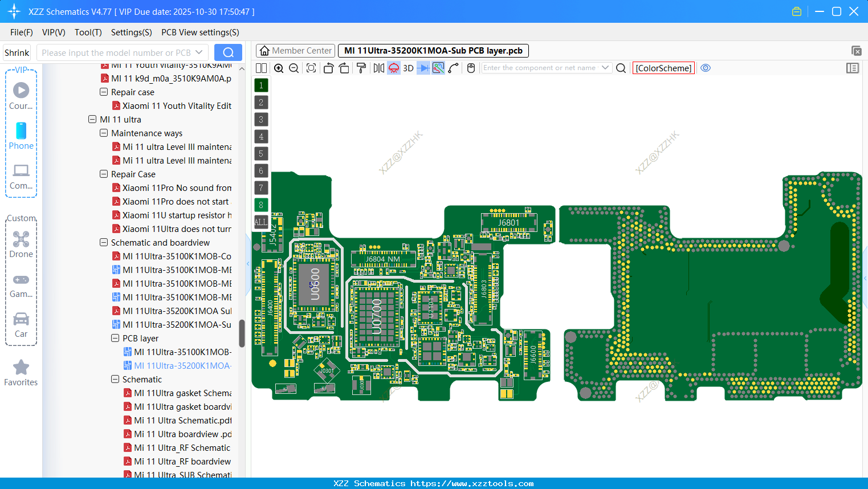
Task: Switch to 3D view mode
Action: [x=407, y=68]
